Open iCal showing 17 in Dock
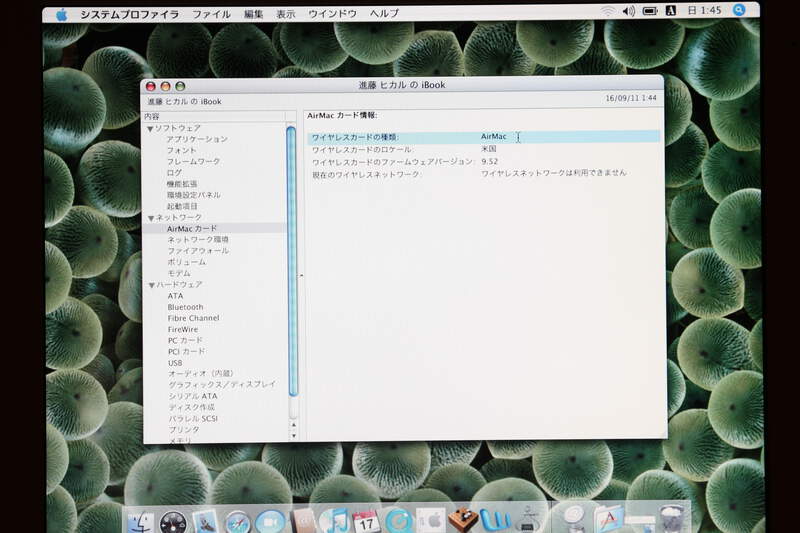 tap(366, 521)
